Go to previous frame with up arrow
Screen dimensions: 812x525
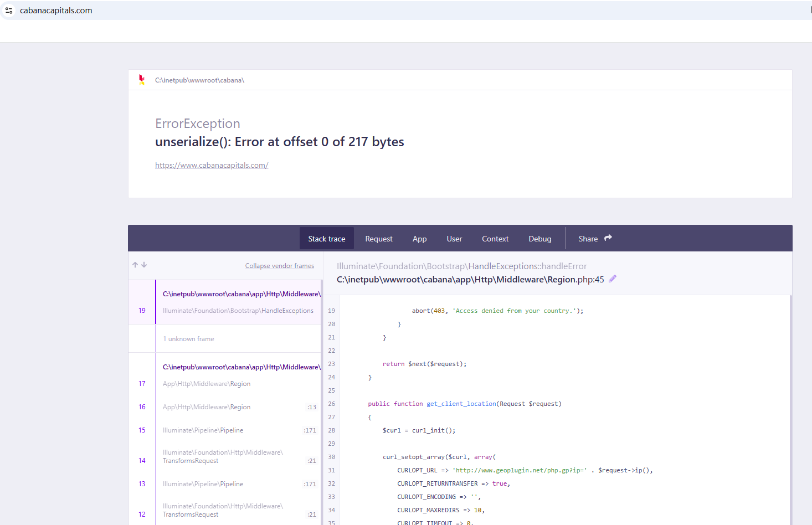point(135,265)
